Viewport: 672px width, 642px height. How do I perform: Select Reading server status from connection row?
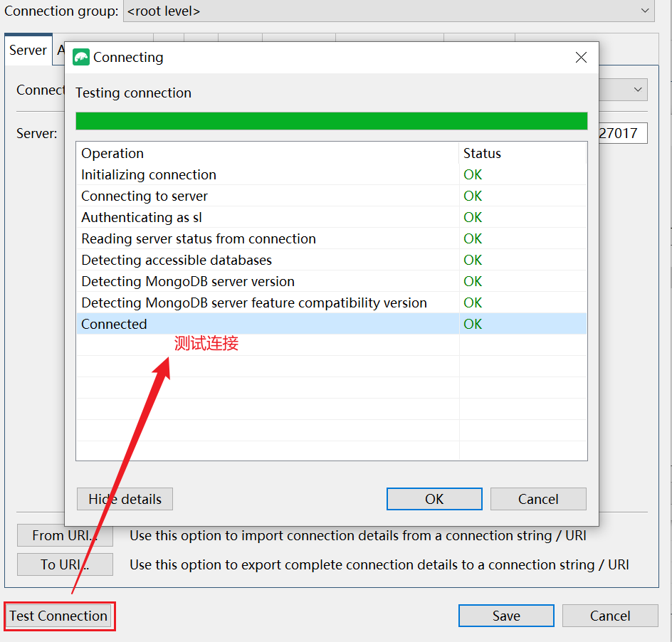tap(331, 238)
